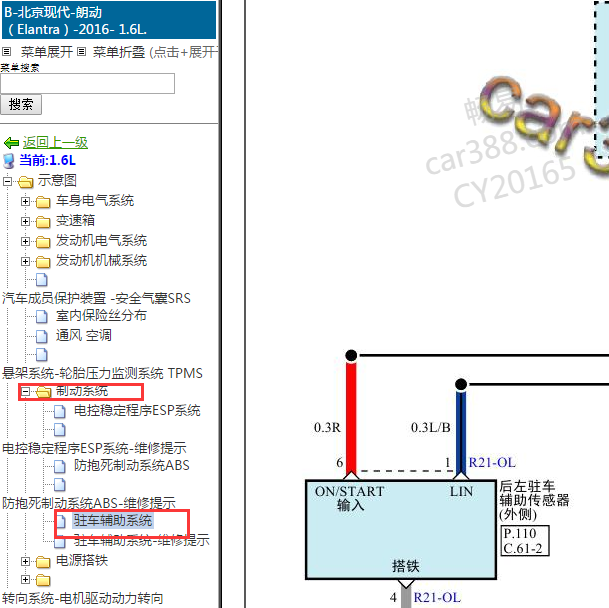609x608 pixels.
Task: Click the computer icon beside 当前:1.6L
Action: point(9,160)
